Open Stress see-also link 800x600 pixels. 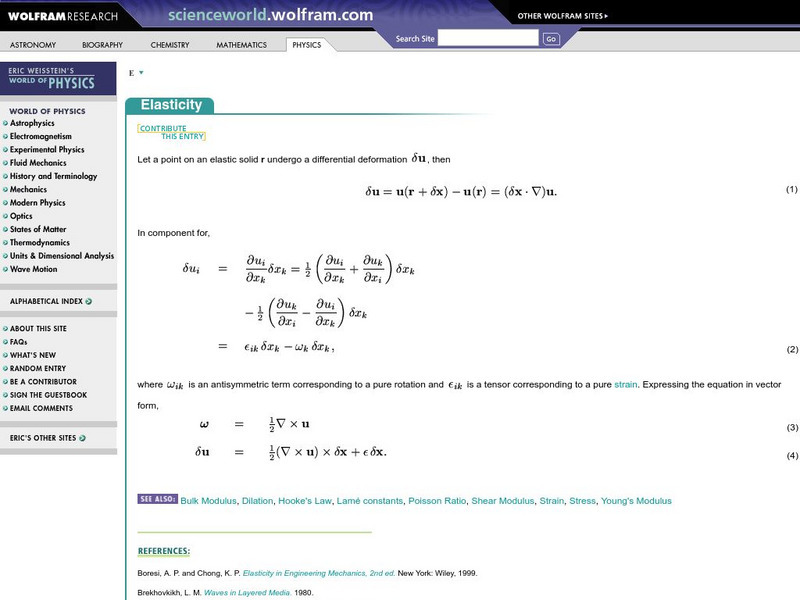583,501
